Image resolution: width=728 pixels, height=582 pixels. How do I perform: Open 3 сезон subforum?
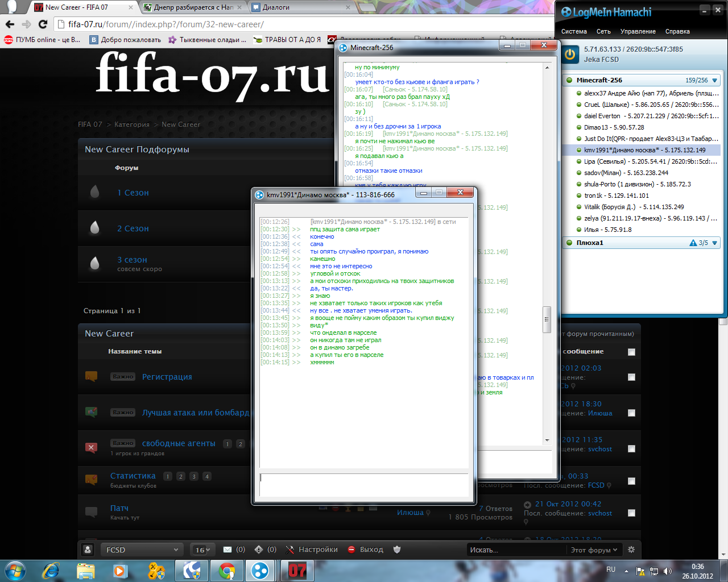pos(132,260)
